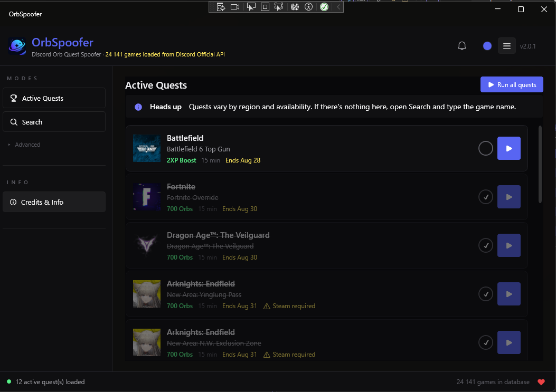Click 'Battlefield 6 Top Gun' subtitle
The width and height of the screenshot is (556, 392).
[198, 149]
